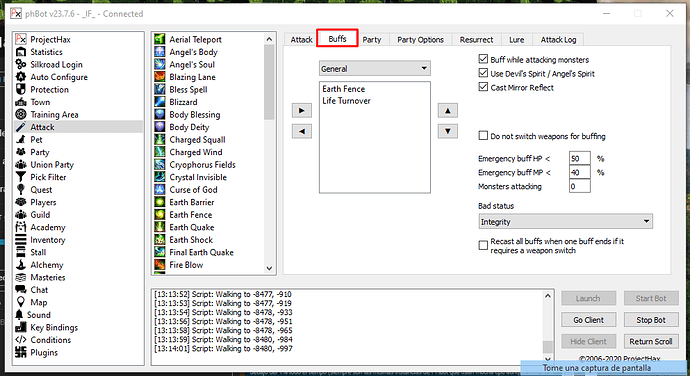Select the Silkroad Login icon

(x=21, y=64)
